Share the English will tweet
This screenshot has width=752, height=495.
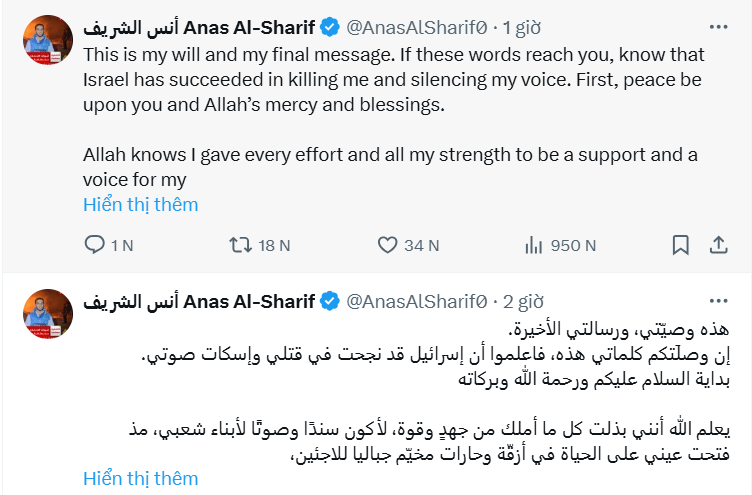(718, 244)
